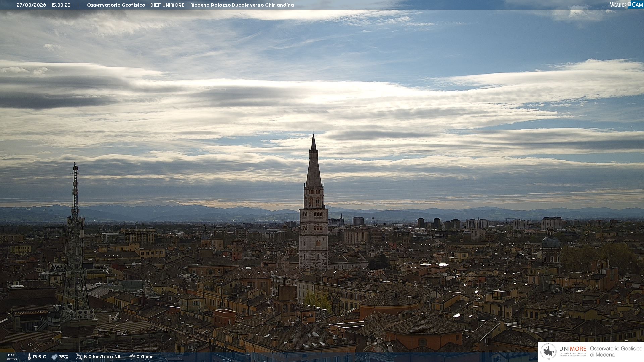Image resolution: width=644 pixels, height=362 pixels.
Task: Click the UNIMORE horseman seal logo
Action: click(549, 351)
